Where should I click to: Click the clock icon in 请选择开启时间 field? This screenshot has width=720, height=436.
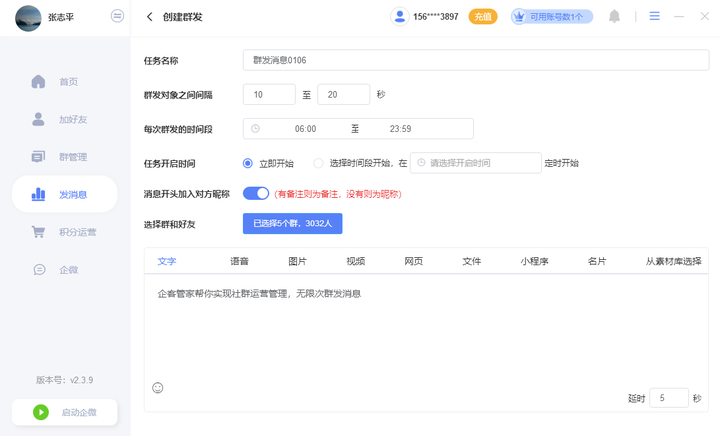[421, 162]
